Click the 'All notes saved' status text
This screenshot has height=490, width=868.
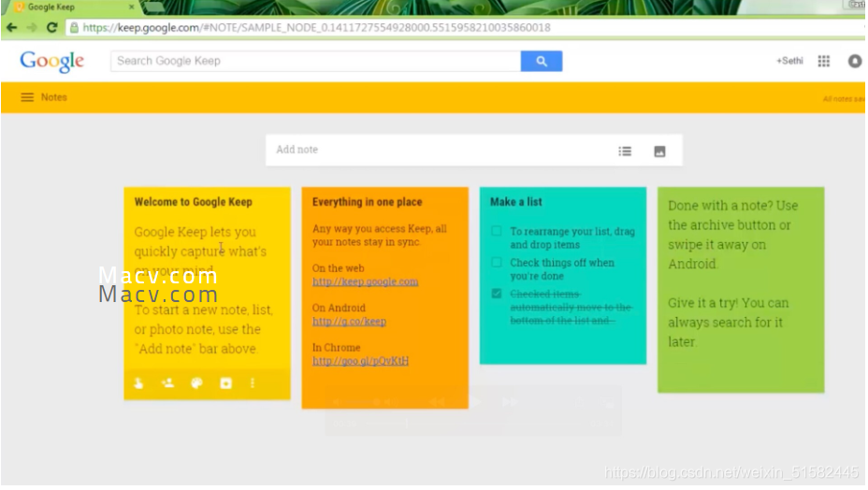[x=844, y=99]
